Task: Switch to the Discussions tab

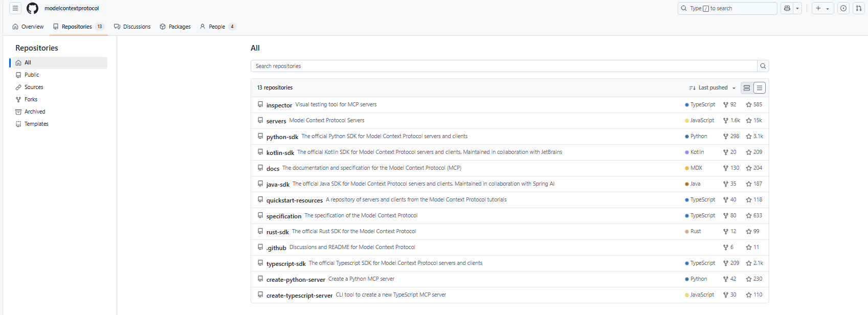Action: pyautogui.click(x=132, y=27)
